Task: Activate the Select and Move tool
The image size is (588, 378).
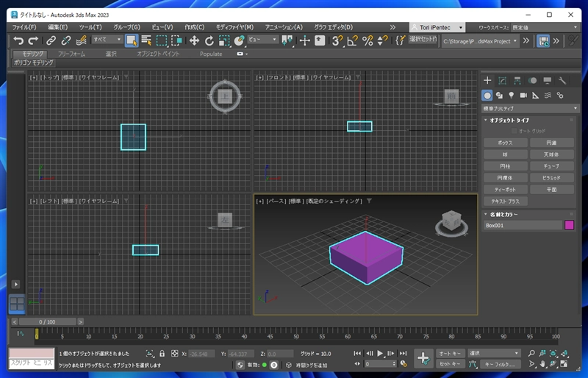Action: pyautogui.click(x=194, y=40)
